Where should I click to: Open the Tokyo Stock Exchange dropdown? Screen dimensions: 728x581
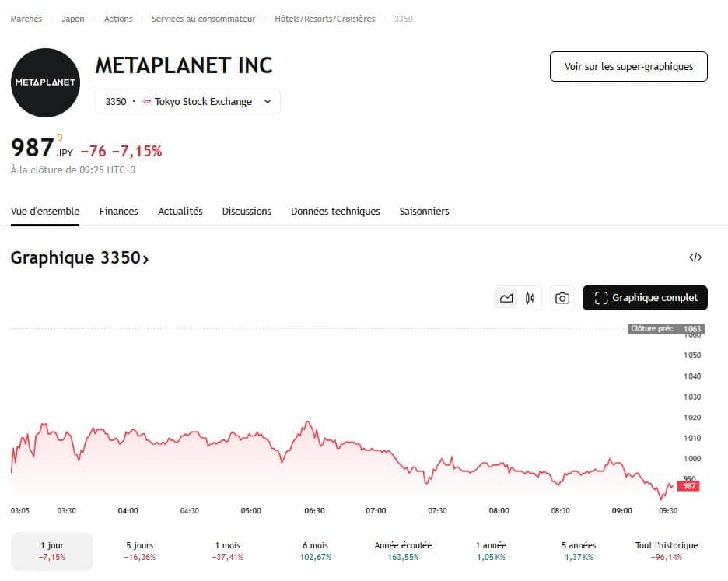pos(187,102)
